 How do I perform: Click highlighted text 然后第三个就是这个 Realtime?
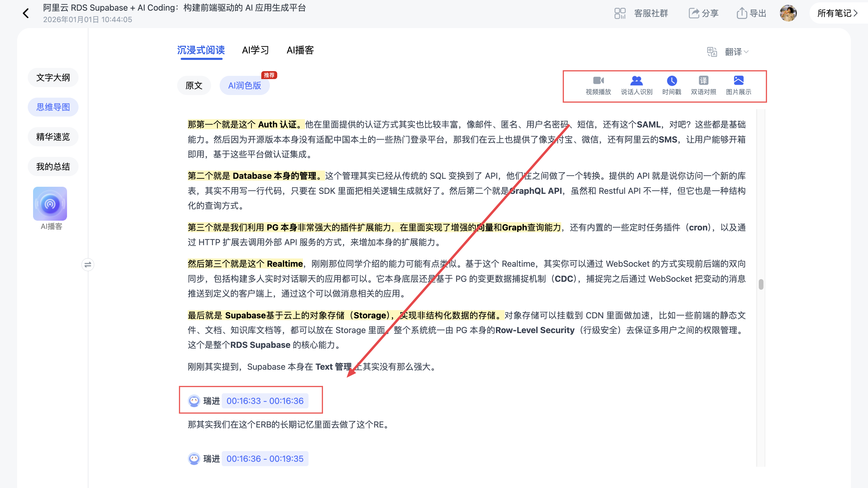(x=245, y=264)
